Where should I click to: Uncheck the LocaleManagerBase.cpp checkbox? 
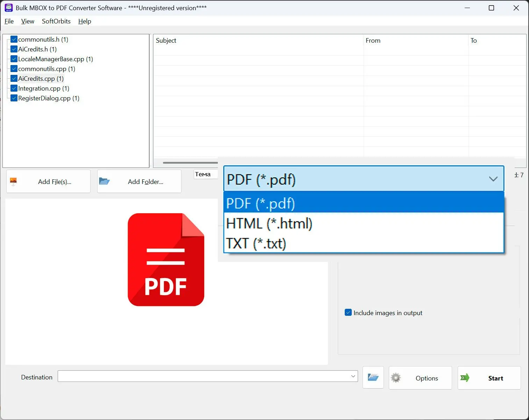[x=14, y=59]
